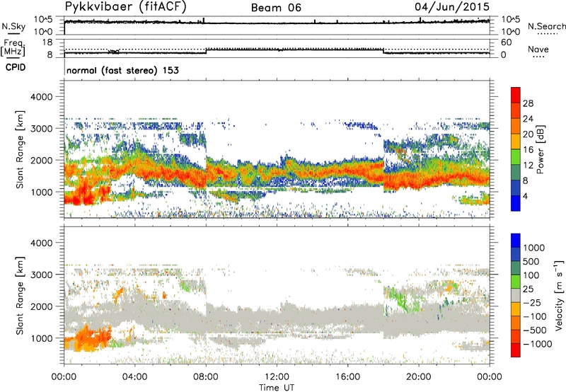This screenshot has width=566, height=392.
Task: Click the '08:00' time axis tick label
Action: tap(205, 377)
